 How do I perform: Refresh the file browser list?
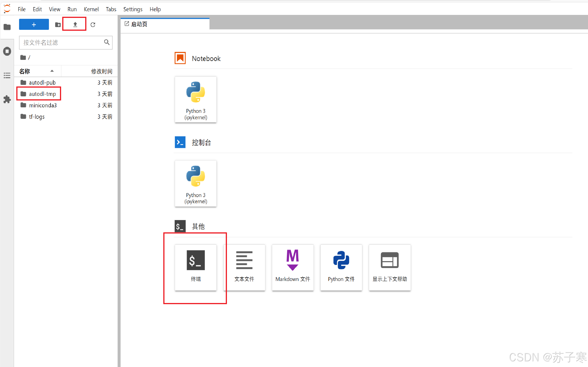(x=93, y=25)
